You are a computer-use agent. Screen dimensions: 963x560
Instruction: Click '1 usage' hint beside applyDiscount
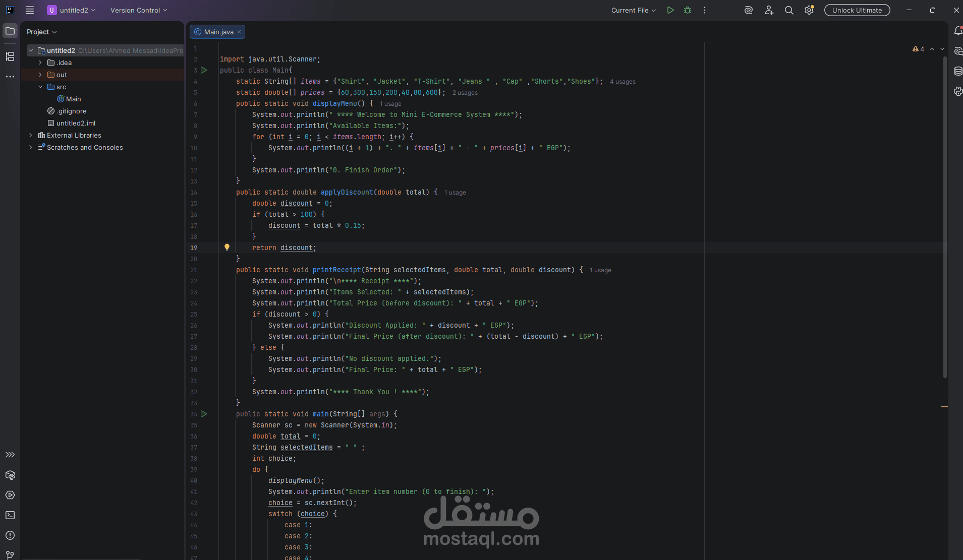click(455, 193)
